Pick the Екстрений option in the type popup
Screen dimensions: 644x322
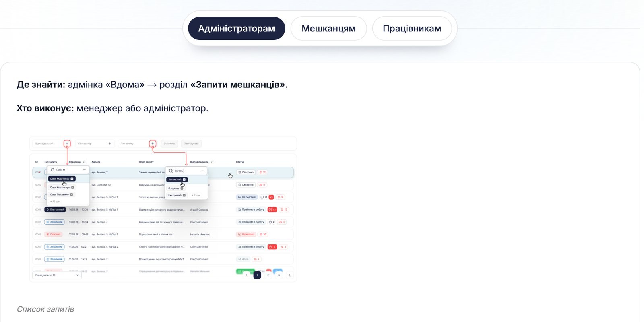click(177, 195)
